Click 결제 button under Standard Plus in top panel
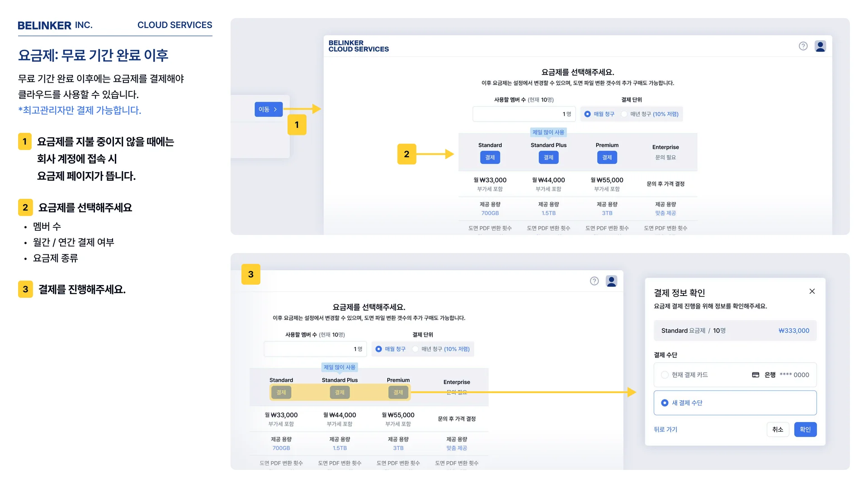This screenshot has height=488, width=868. click(x=548, y=158)
